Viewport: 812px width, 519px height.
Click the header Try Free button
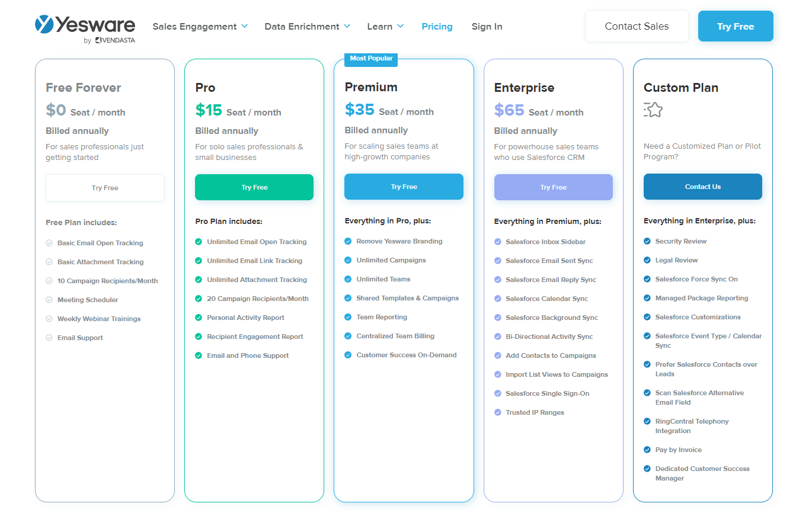click(x=736, y=26)
